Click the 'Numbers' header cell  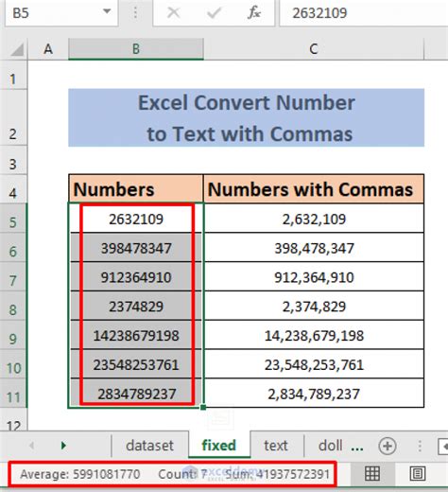(136, 189)
